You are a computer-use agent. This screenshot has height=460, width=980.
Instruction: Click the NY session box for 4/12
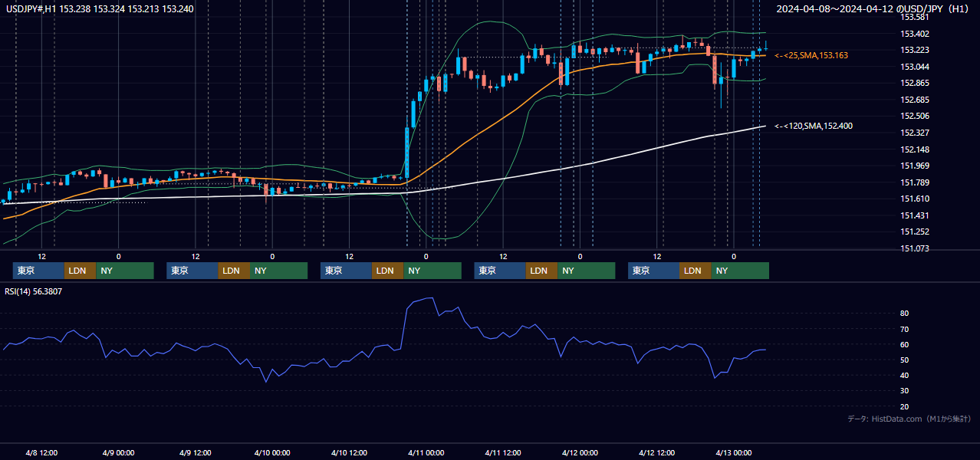point(740,271)
